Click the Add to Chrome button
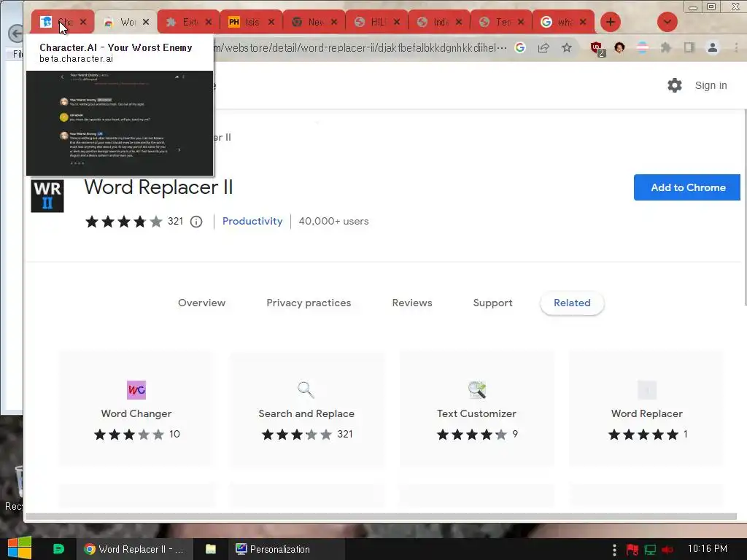Image resolution: width=747 pixels, height=560 pixels. point(687,187)
